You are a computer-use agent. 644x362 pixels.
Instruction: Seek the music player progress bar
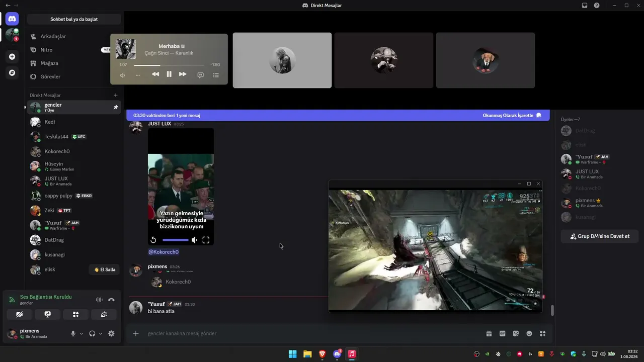coord(169,65)
